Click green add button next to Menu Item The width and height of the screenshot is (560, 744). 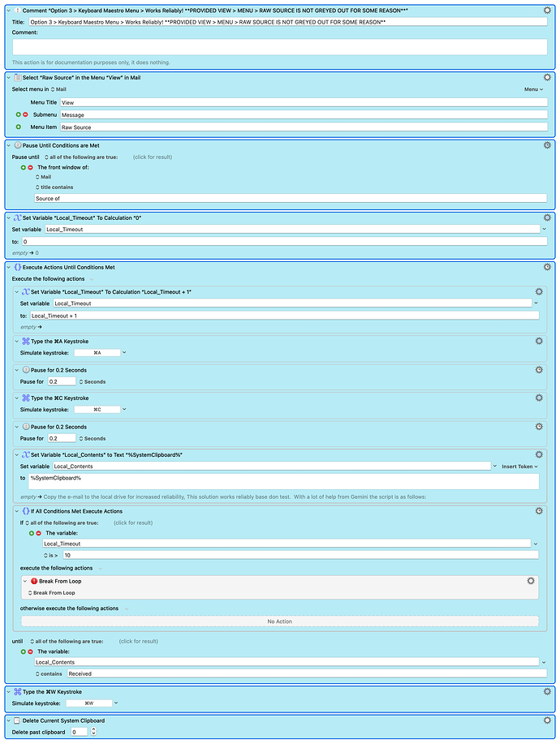click(x=18, y=127)
